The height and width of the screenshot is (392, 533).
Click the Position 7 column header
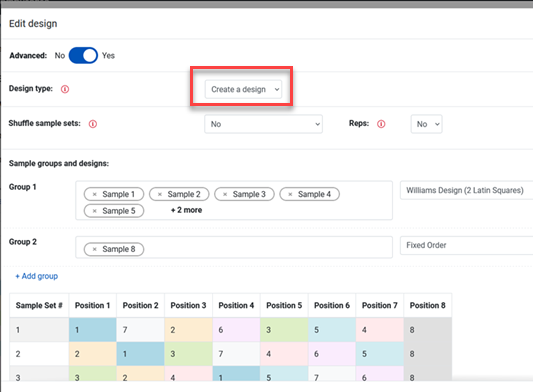point(380,305)
